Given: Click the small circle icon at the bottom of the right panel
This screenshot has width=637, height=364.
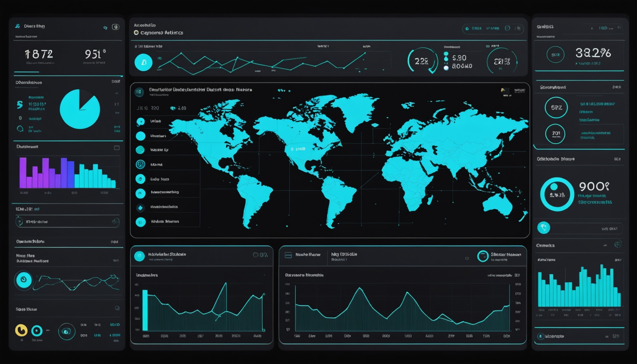Looking at the screenshot, I should click(540, 336).
